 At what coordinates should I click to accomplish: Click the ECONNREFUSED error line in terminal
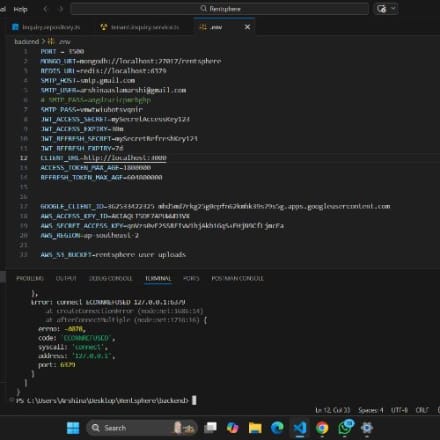click(108, 302)
